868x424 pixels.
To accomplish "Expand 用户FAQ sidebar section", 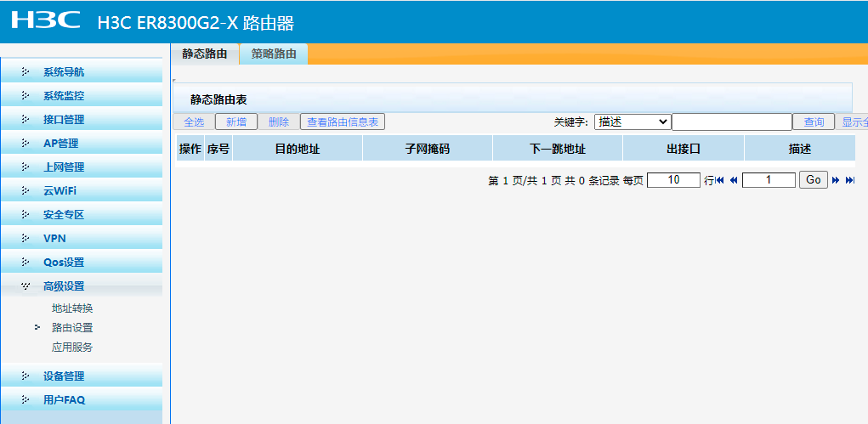I will tap(82, 399).
